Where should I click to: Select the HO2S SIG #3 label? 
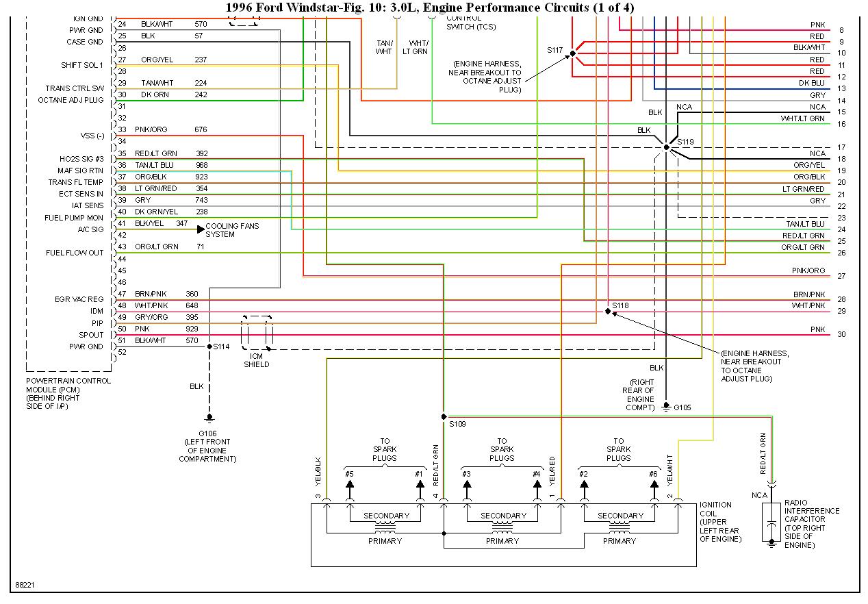81,159
